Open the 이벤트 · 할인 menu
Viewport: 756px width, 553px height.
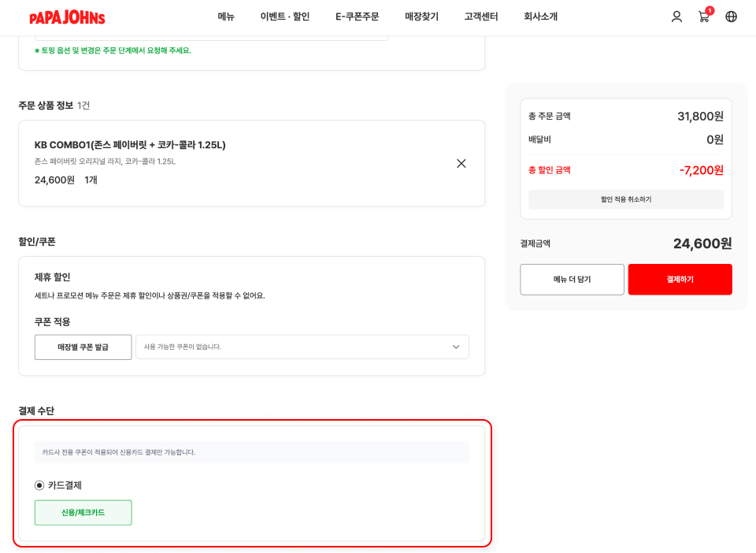click(285, 17)
